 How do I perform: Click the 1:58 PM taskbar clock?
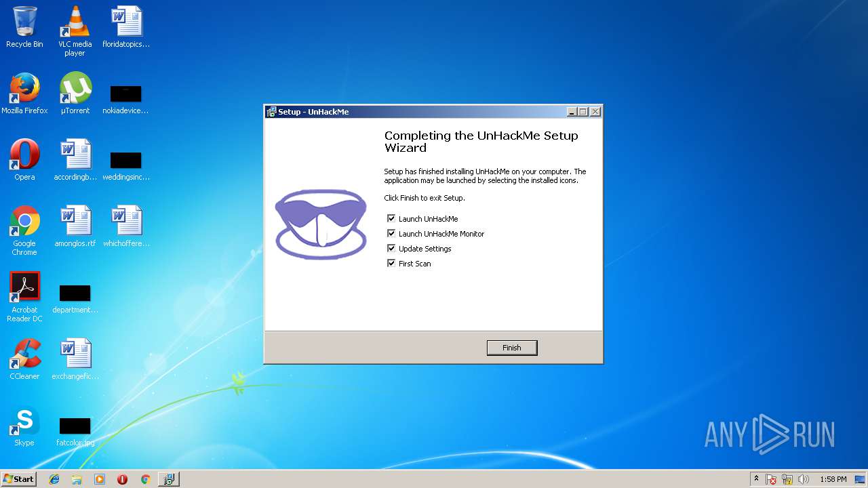tap(833, 479)
